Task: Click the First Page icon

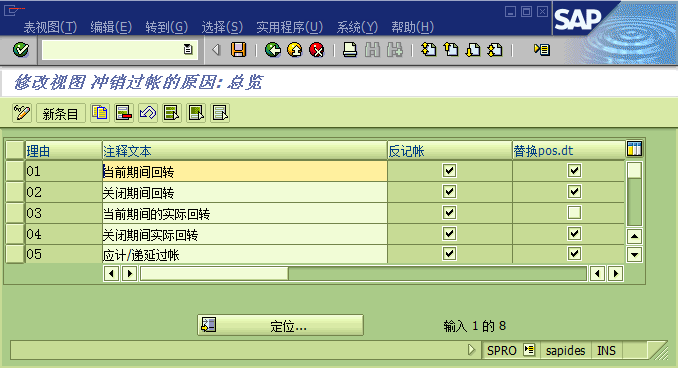Action: (429, 50)
